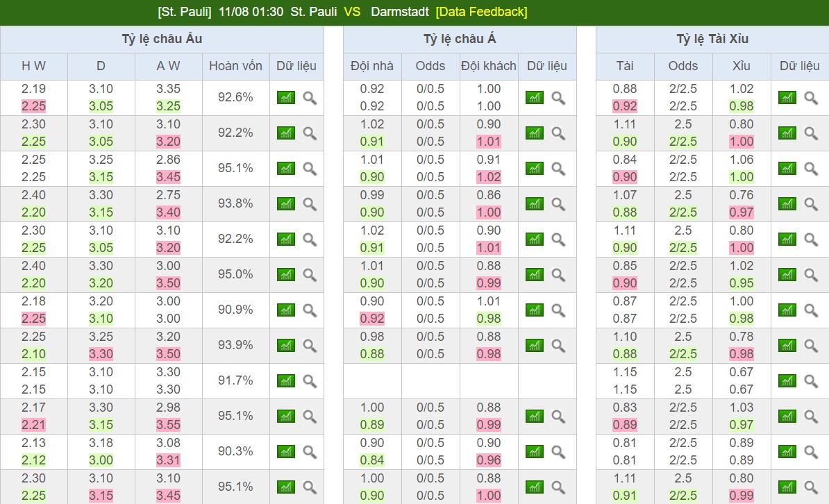Click magnifier in the 90.9% payout row
This screenshot has height=504, width=829.
310,310
